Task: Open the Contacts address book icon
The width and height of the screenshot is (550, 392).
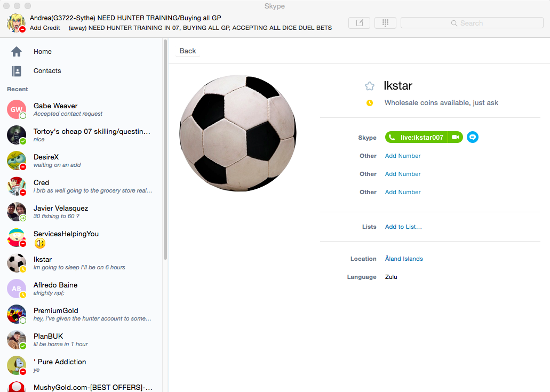Action: click(x=17, y=71)
